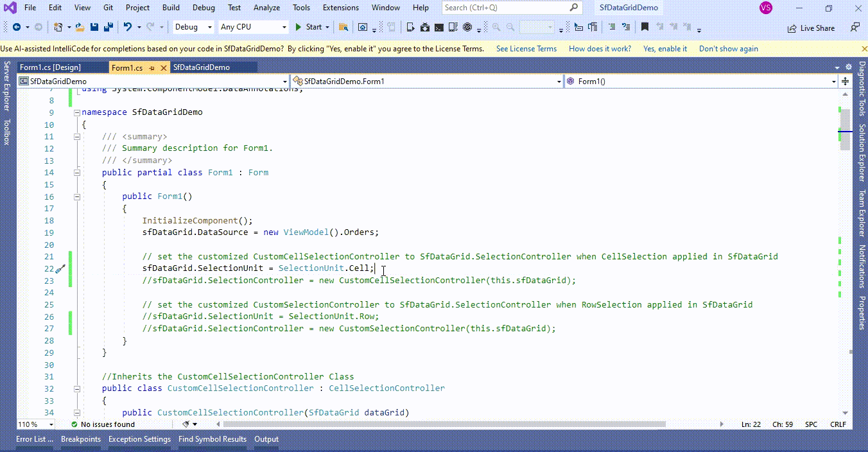The image size is (868, 452).
Task: Pin the Form1.cs tab
Action: (151, 67)
